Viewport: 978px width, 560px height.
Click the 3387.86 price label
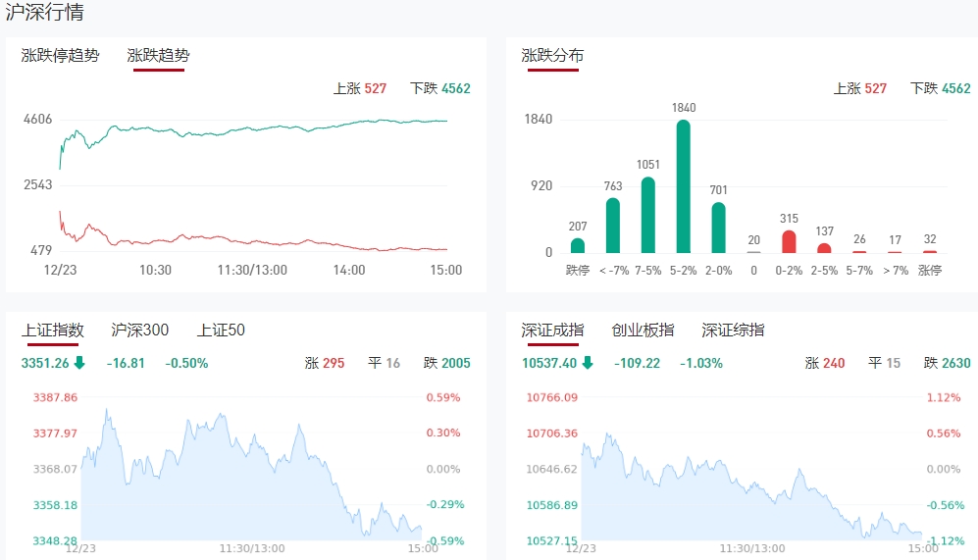click(55, 397)
